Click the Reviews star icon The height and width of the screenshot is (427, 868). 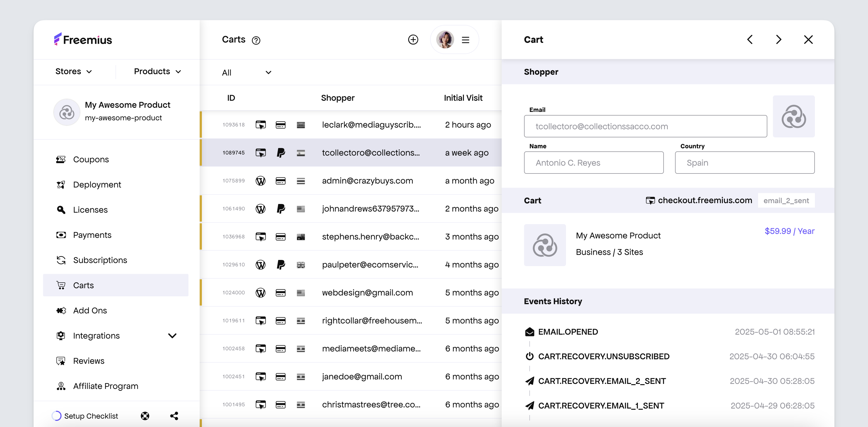pyautogui.click(x=61, y=361)
